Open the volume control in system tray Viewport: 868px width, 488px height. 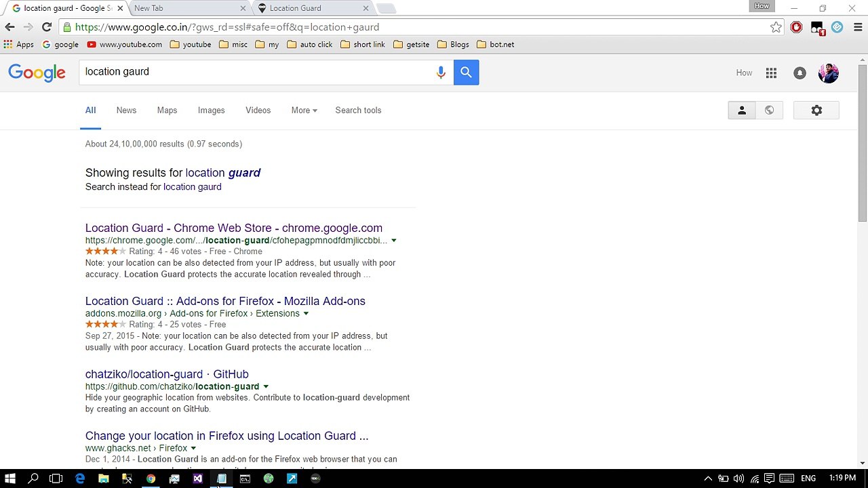(738, 479)
